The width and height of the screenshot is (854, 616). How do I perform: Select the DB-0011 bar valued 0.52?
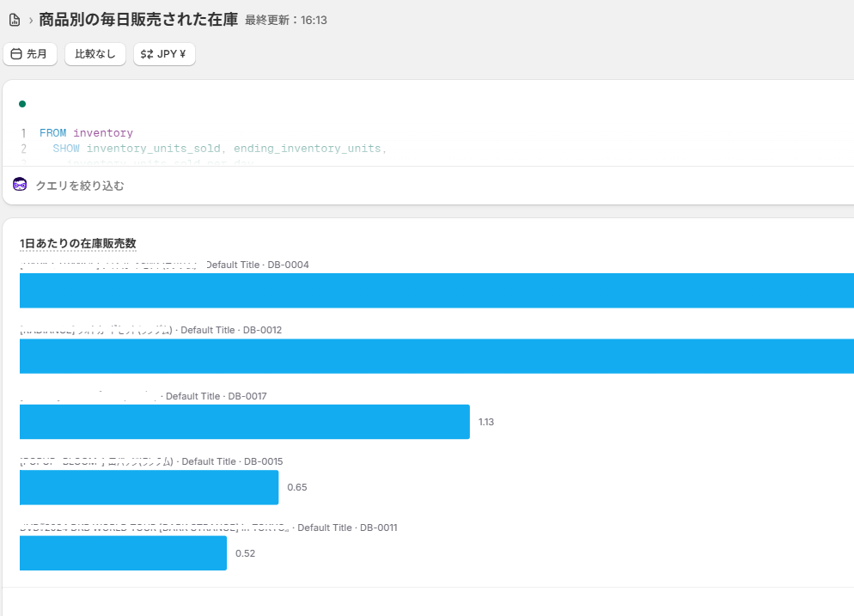[123, 553]
